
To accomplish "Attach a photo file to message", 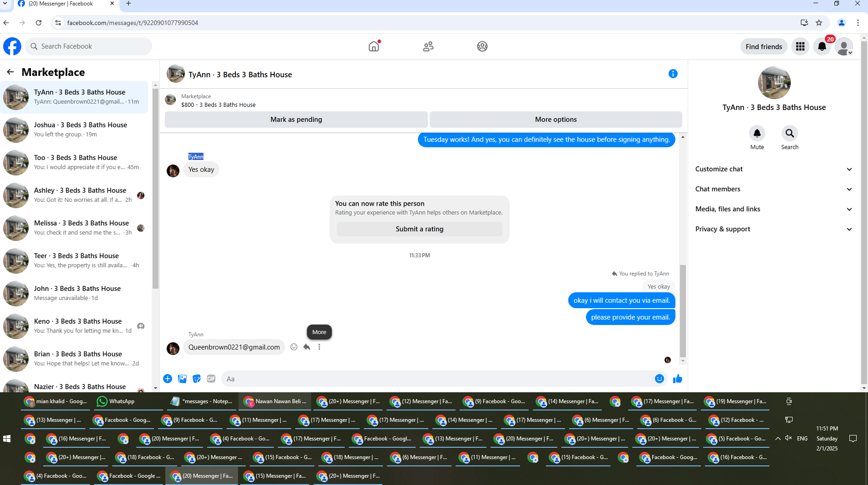I will 182,379.
